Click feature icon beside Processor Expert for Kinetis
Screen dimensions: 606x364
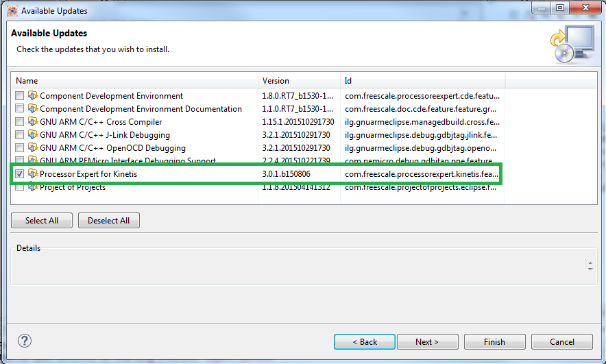click(33, 173)
